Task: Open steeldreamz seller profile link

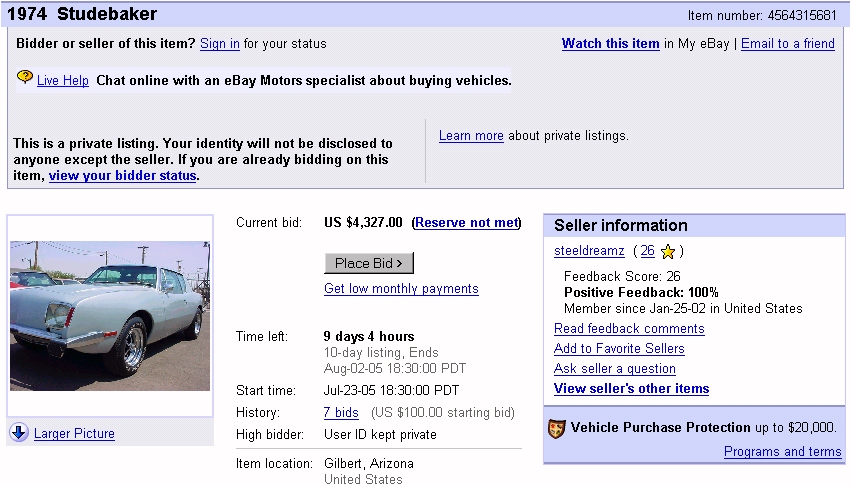Action: point(589,251)
